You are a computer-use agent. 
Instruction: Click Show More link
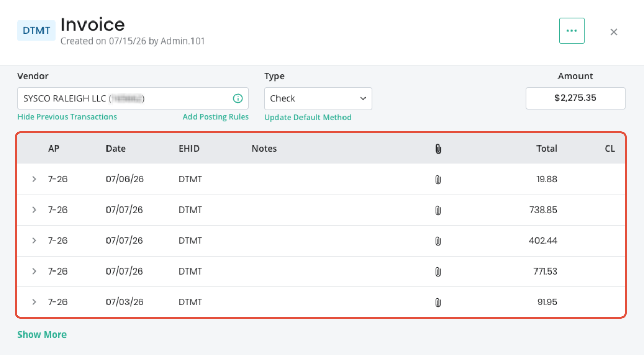pos(42,335)
